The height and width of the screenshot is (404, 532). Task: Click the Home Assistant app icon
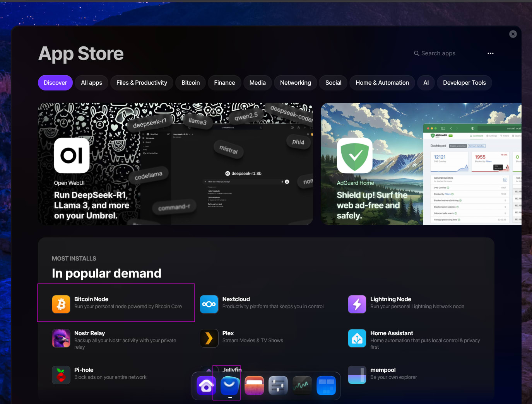click(357, 338)
